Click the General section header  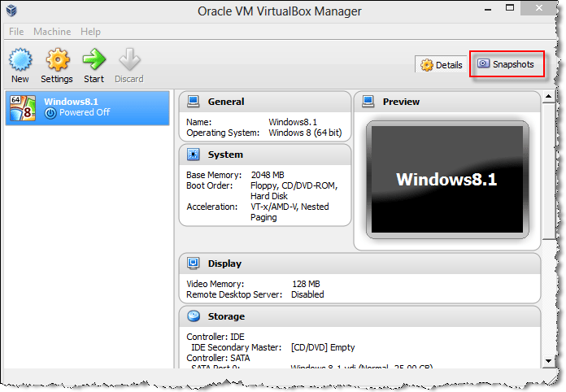coord(265,102)
